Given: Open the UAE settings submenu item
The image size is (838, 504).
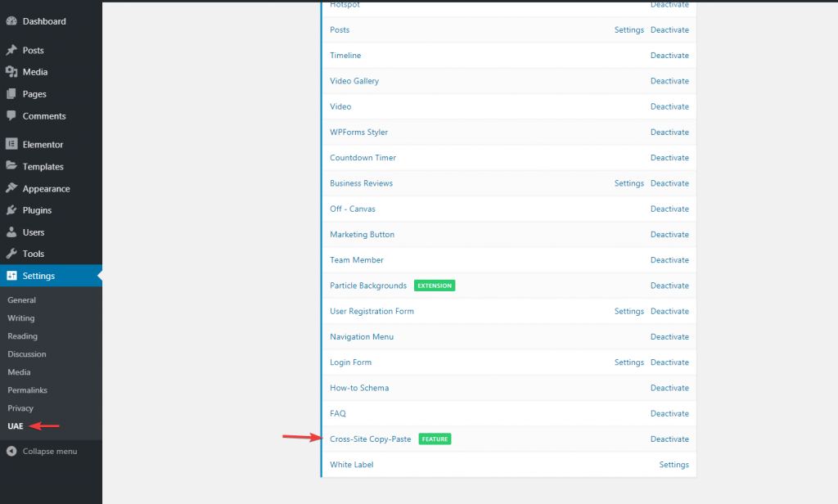Looking at the screenshot, I should tap(16, 425).
